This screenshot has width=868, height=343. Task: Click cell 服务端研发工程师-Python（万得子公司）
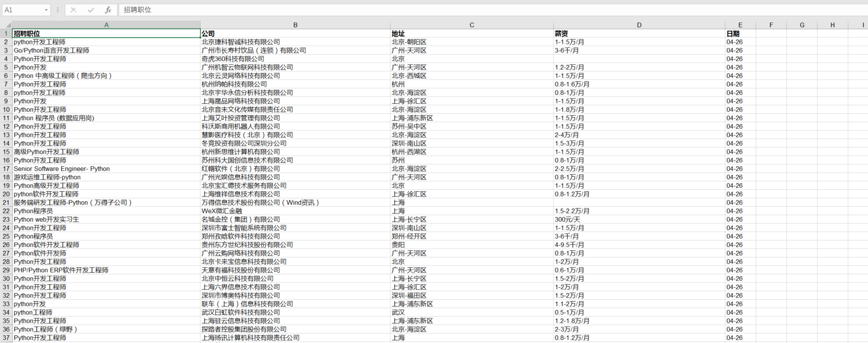[x=106, y=203]
